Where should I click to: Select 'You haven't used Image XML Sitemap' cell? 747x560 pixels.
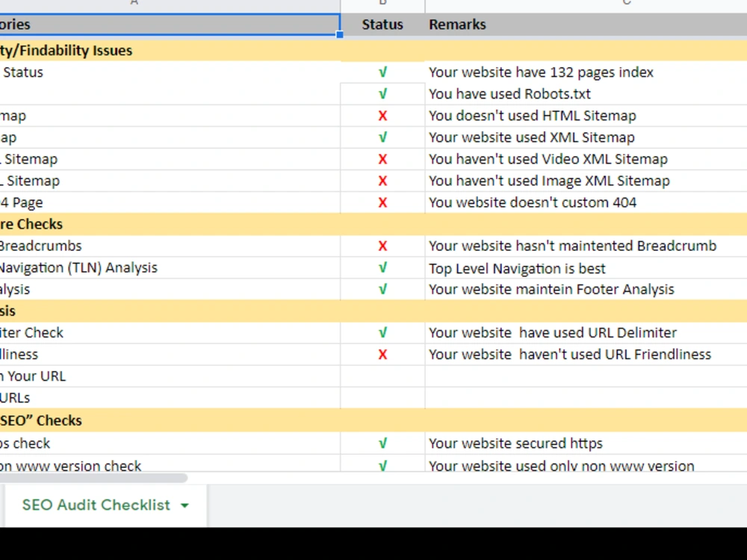click(x=586, y=181)
